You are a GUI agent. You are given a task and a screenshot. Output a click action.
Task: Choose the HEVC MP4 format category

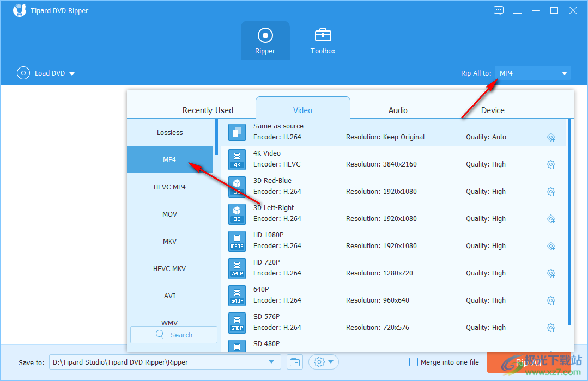click(x=169, y=187)
